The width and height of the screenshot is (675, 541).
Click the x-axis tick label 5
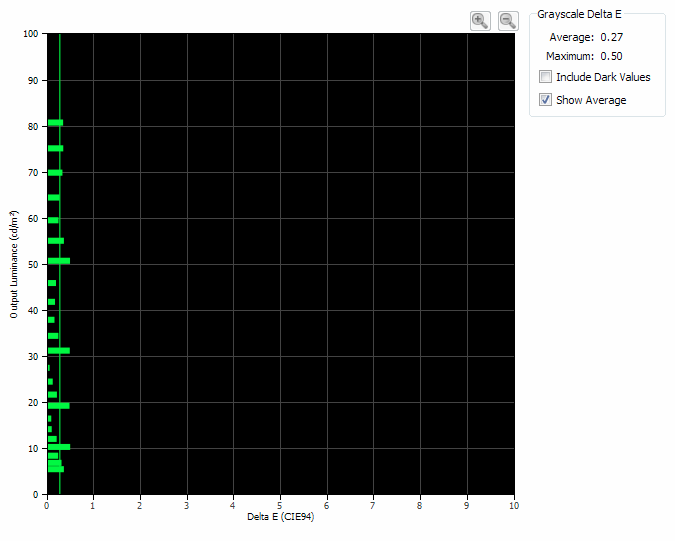tap(280, 505)
